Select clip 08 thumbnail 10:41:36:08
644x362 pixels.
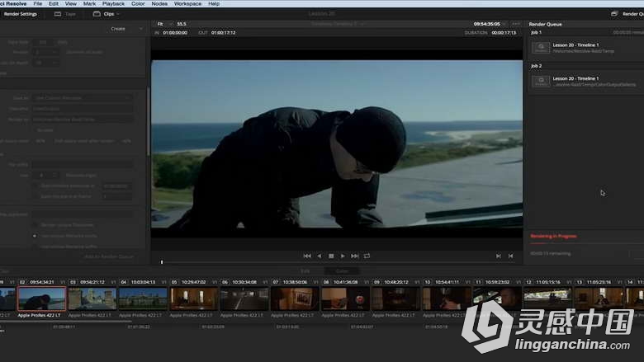tap(345, 299)
